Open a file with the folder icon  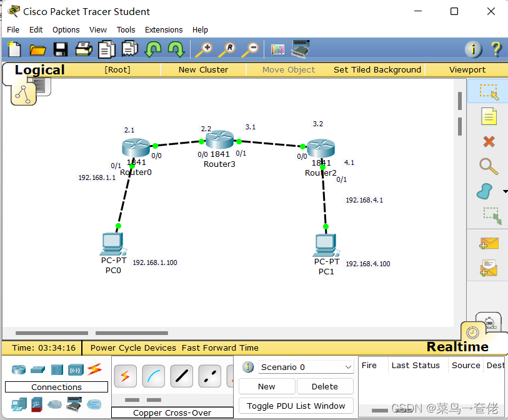(x=37, y=49)
